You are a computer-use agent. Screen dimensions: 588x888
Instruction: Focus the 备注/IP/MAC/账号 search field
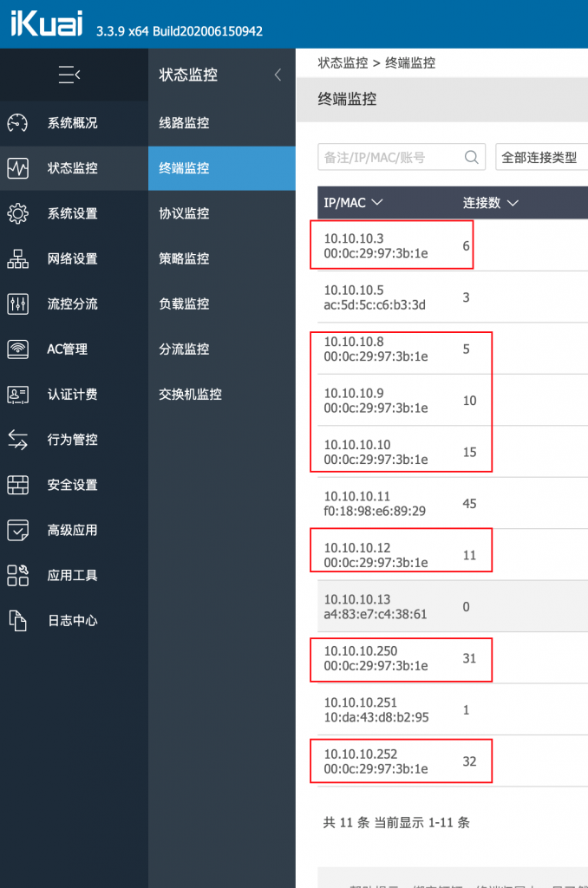(402, 157)
